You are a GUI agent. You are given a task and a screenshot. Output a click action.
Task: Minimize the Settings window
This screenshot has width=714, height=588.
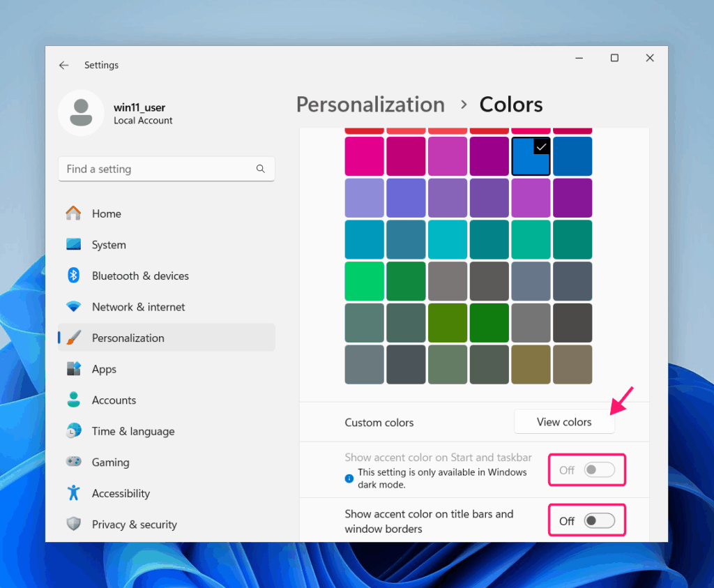(x=579, y=58)
